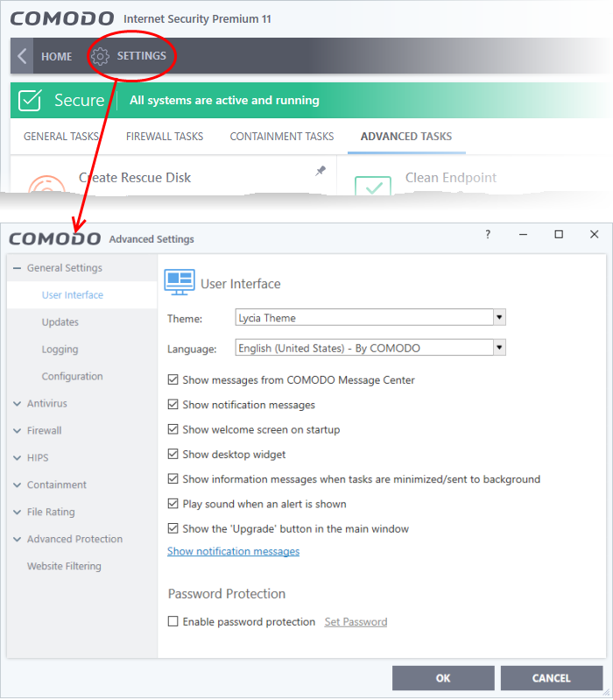
Task: Click Clean Endpoint checkmark icon
Action: (373, 186)
